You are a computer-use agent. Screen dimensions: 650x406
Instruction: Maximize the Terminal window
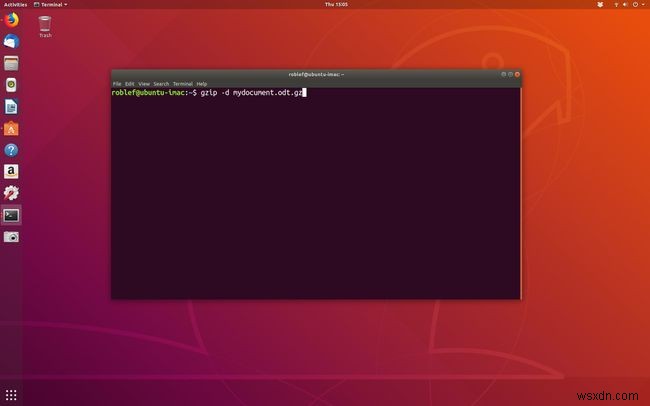[510, 74]
